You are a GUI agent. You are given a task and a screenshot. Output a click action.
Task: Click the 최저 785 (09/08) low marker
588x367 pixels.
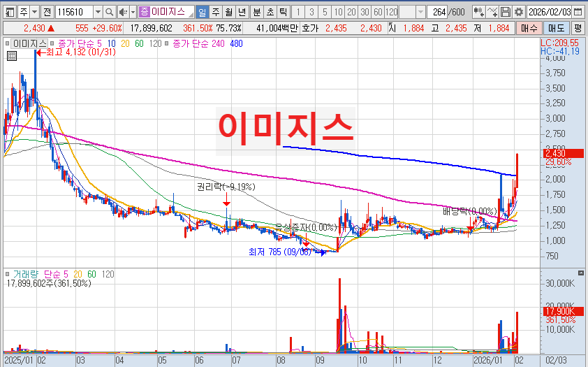280,252
